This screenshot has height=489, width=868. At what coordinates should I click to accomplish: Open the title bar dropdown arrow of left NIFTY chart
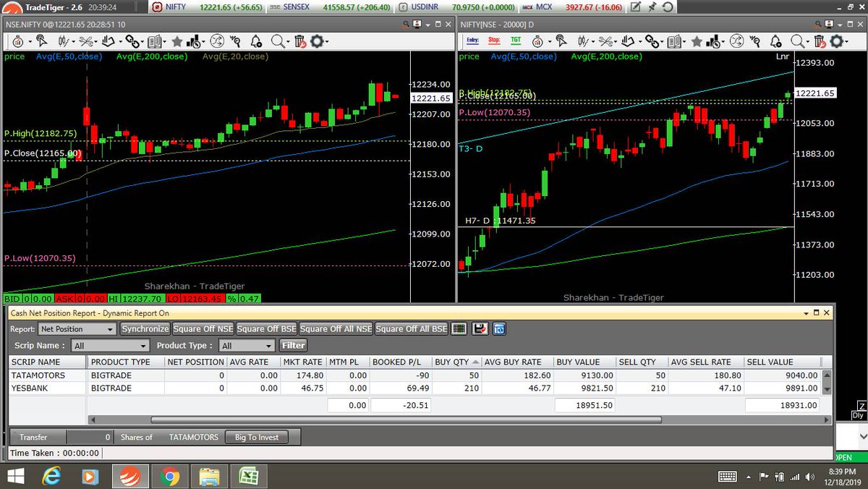coord(427,25)
